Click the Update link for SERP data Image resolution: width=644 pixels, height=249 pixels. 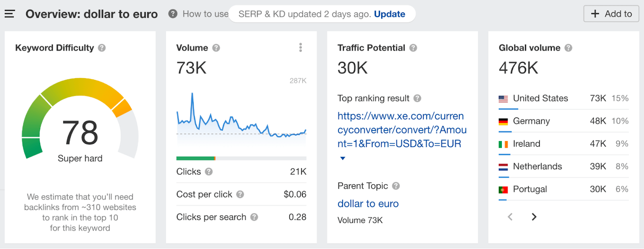click(x=389, y=14)
